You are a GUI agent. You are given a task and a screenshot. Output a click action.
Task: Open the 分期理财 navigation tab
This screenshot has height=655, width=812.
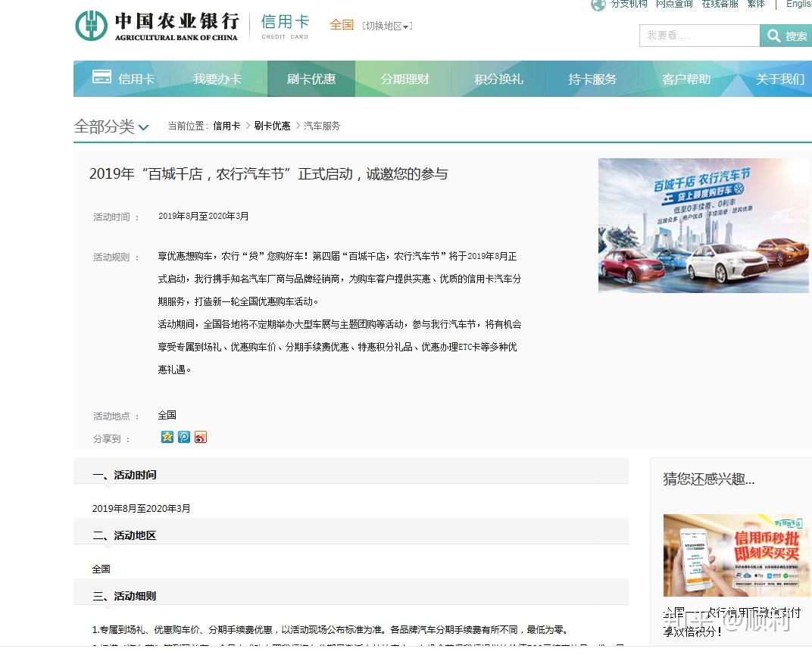click(405, 79)
